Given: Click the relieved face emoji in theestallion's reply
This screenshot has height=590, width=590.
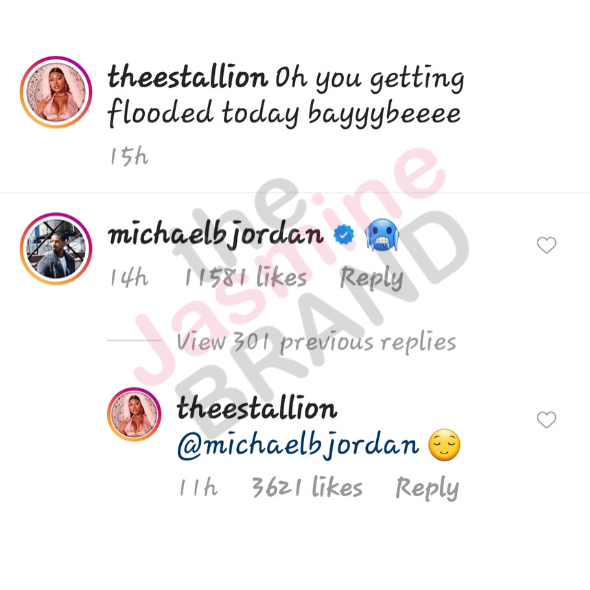Looking at the screenshot, I should 444,445.
